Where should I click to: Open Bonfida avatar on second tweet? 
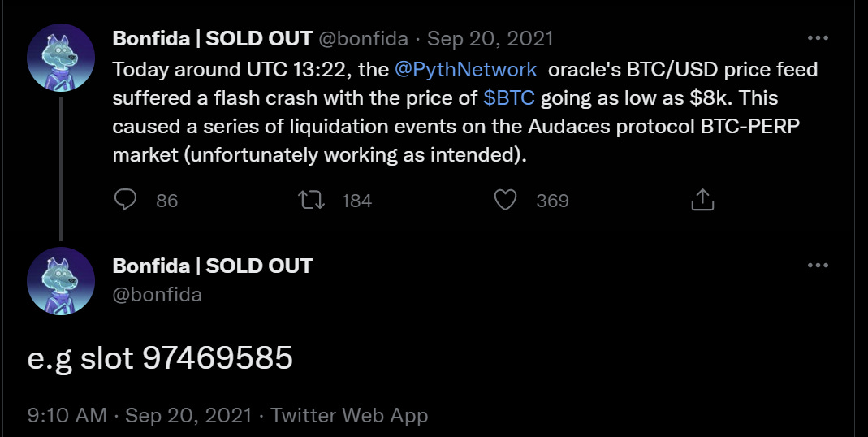61,281
